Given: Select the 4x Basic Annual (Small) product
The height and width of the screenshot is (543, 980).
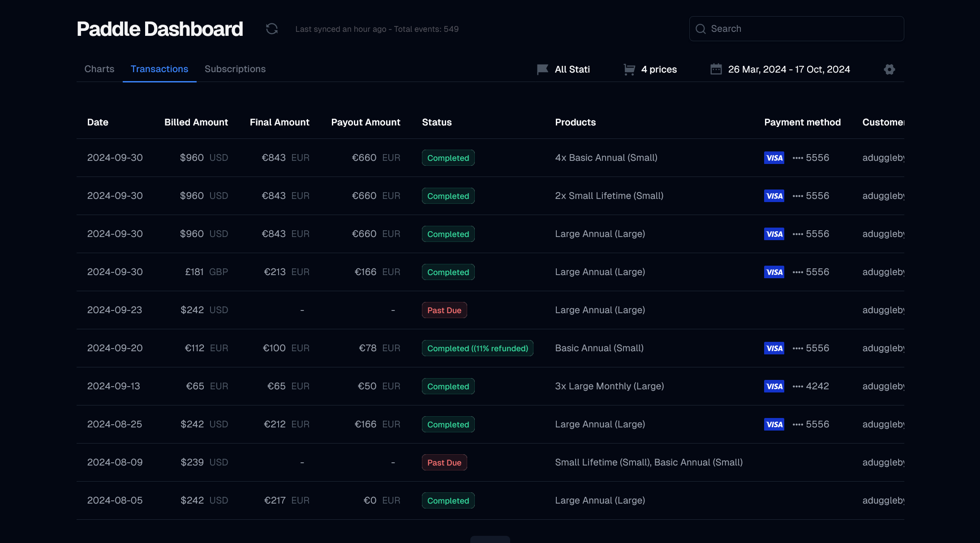Looking at the screenshot, I should tap(606, 158).
